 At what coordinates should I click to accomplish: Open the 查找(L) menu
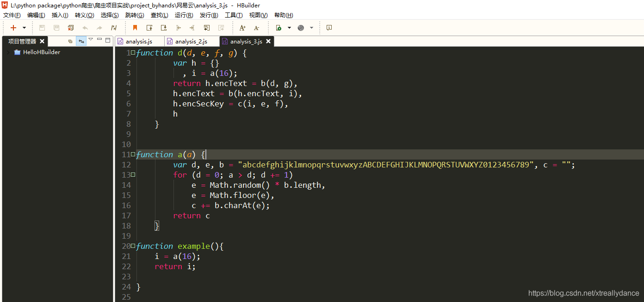(x=160, y=15)
